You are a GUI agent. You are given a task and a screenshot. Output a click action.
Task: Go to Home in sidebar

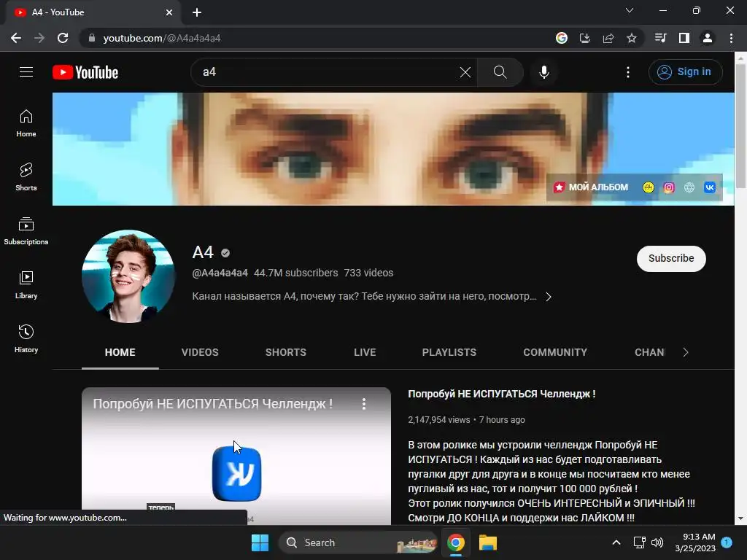pyautogui.click(x=26, y=122)
